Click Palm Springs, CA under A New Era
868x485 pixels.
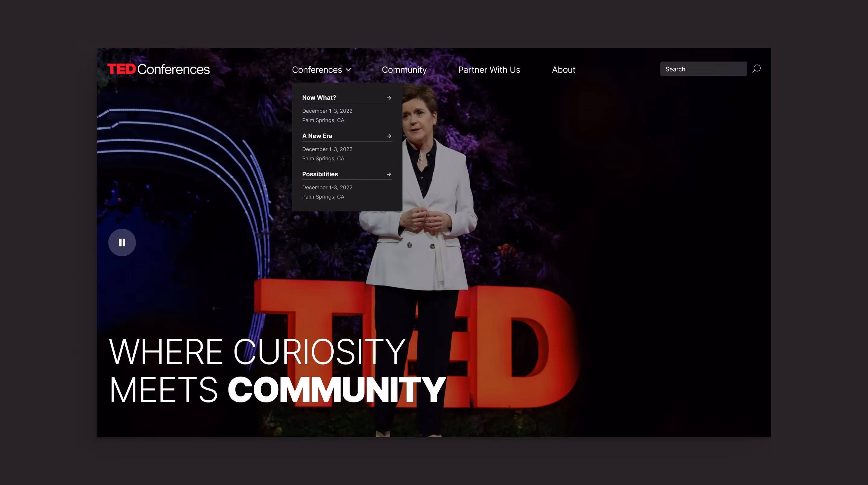(323, 158)
